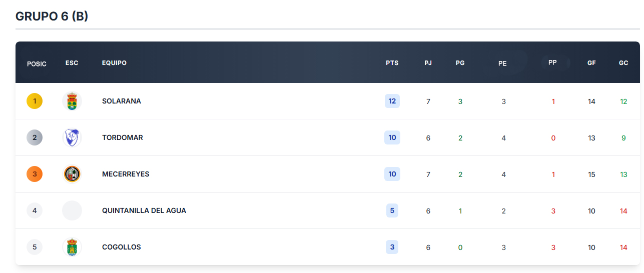Click the COGOLLOS team name
The height and width of the screenshot is (273, 644).
click(x=122, y=247)
